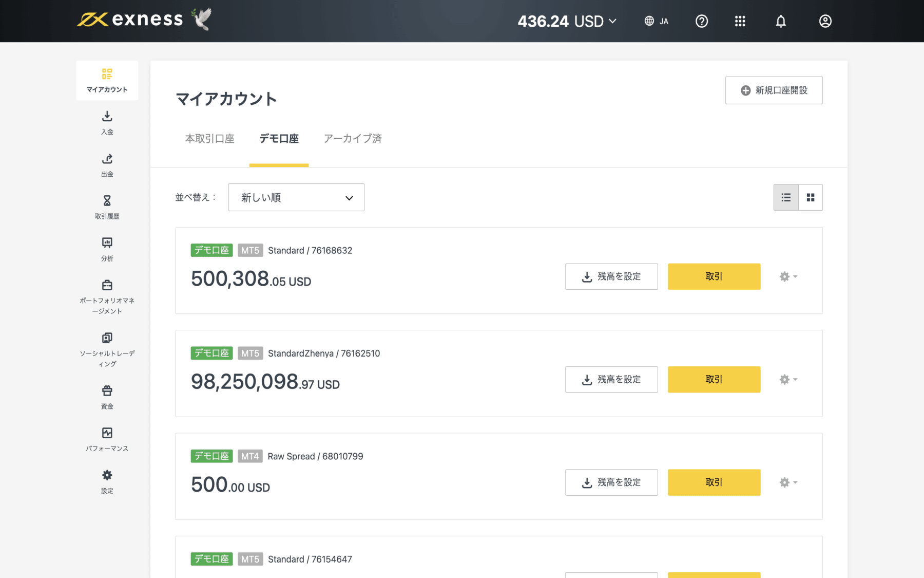
Task: Click the notification bell icon
Action: click(781, 21)
